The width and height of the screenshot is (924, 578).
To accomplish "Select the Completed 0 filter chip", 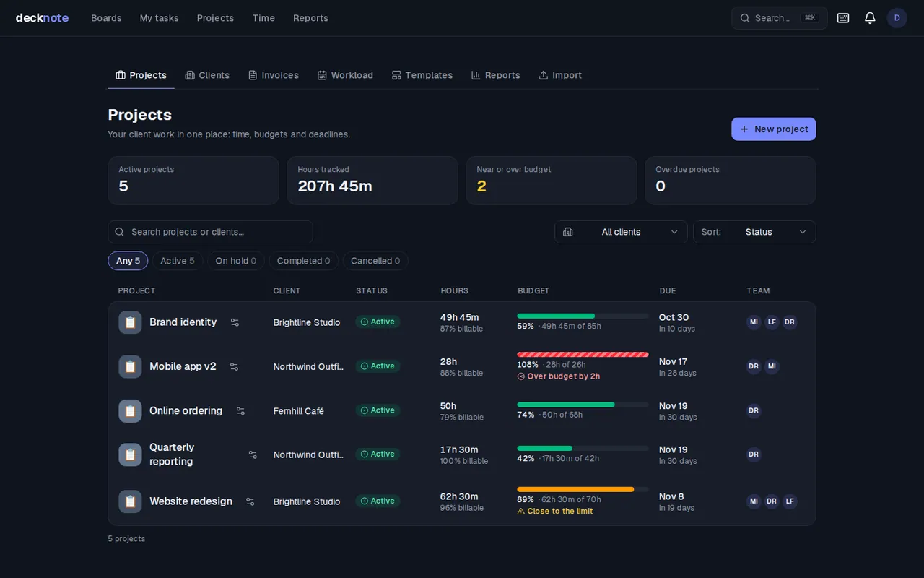I will click(304, 261).
